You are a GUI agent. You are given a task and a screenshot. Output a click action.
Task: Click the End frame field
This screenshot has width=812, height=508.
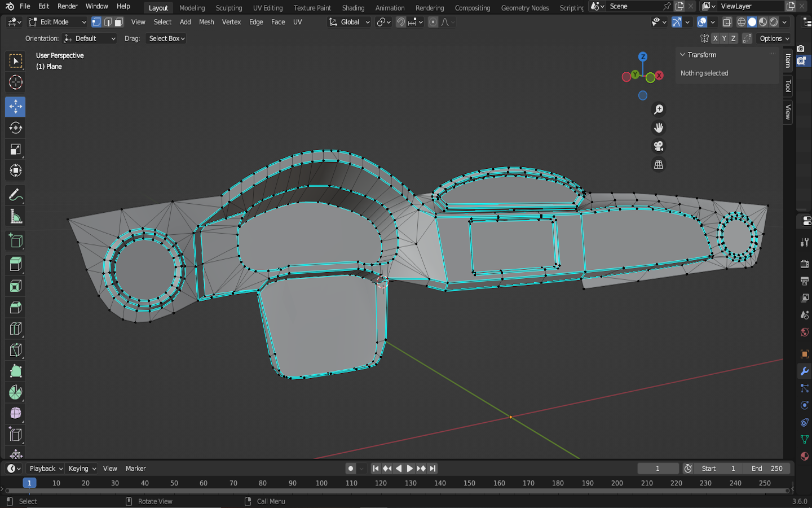(x=767, y=468)
